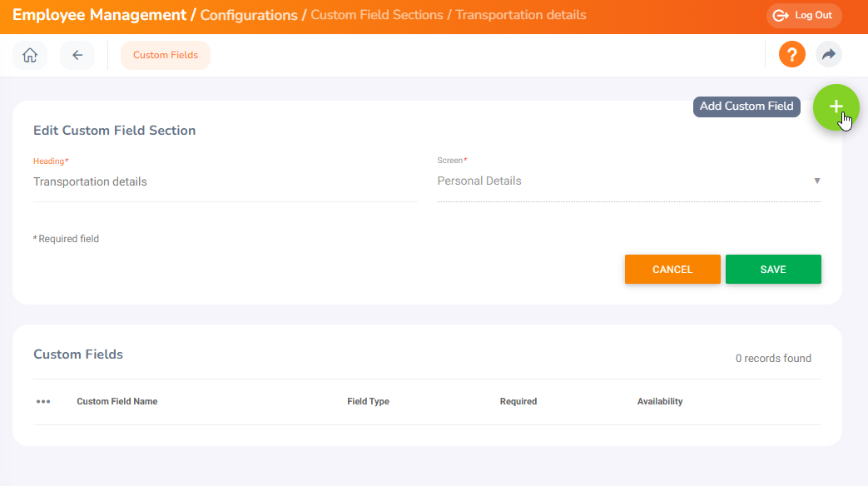
Task: Click the Field Type column header
Action: click(x=368, y=402)
